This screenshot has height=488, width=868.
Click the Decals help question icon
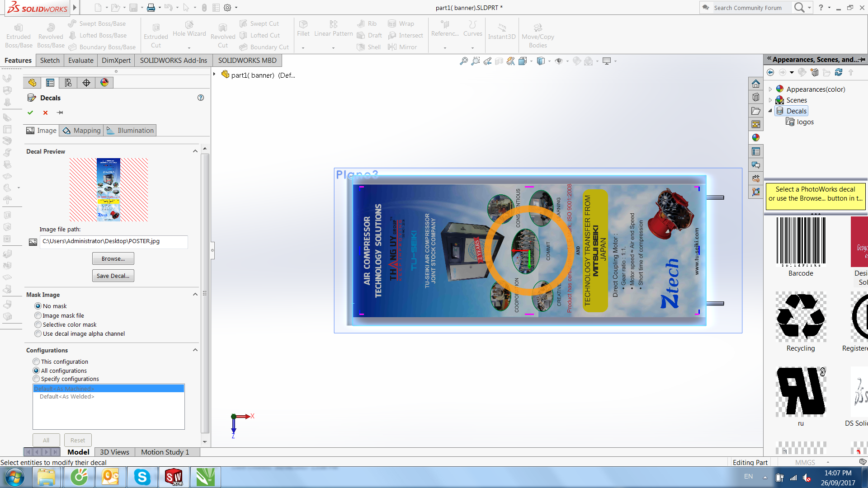click(x=201, y=98)
